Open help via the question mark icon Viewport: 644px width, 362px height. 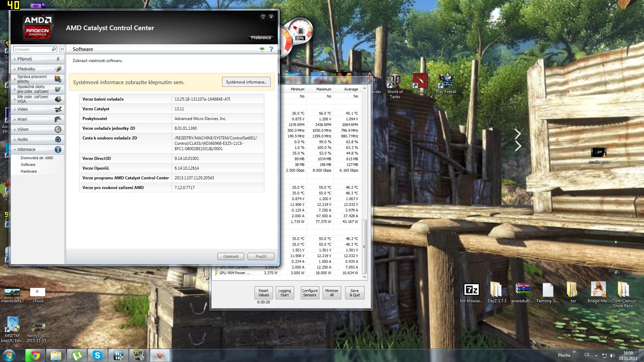coord(271,49)
